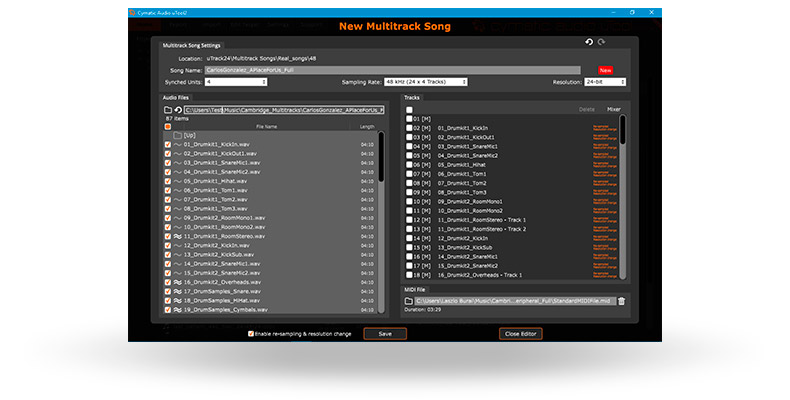Click stereo waveform icon of 11_Drumkit1_RoomStereo.wav
The image size is (790, 400).
coord(177,236)
